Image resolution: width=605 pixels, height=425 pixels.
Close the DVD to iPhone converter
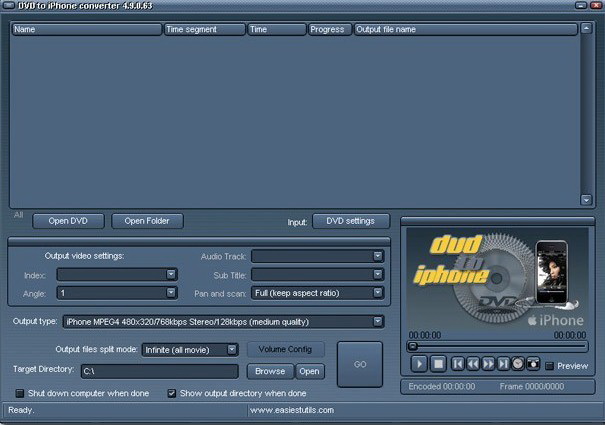[x=596, y=5]
